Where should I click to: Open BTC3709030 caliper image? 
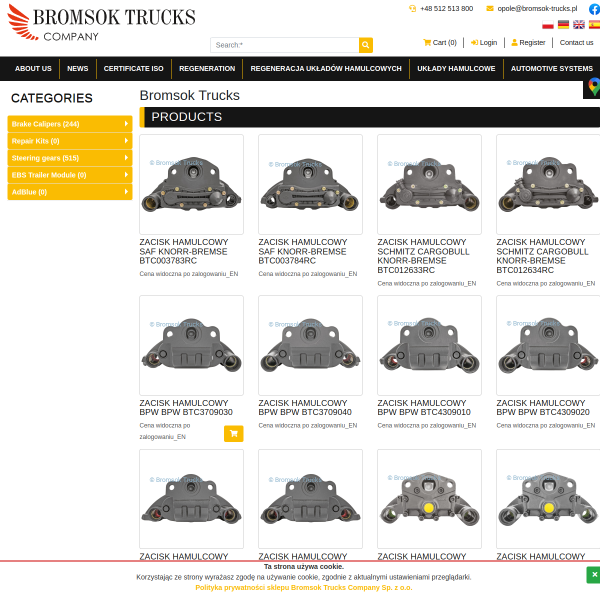191,346
